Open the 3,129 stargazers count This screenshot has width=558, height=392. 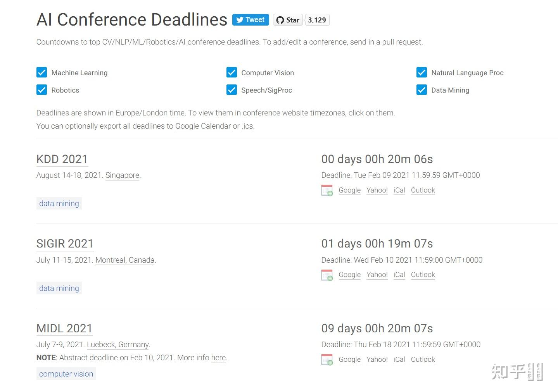coord(317,20)
